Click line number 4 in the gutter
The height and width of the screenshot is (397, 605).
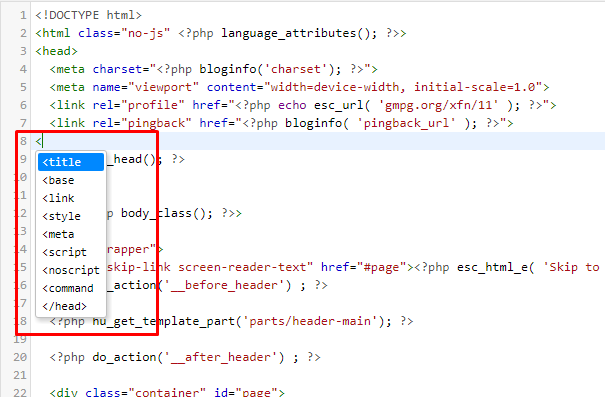tap(23, 69)
